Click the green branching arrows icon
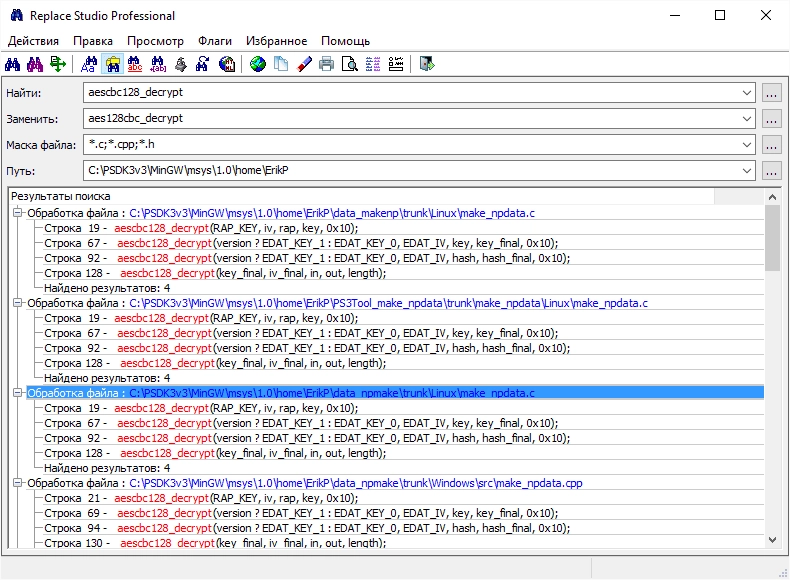This screenshot has height=580, width=790. 58,64
